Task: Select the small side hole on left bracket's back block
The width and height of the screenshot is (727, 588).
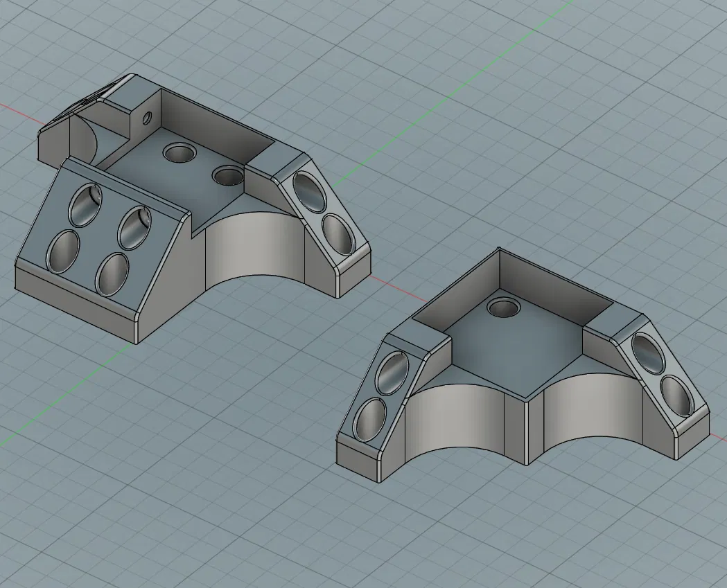Action: point(146,118)
